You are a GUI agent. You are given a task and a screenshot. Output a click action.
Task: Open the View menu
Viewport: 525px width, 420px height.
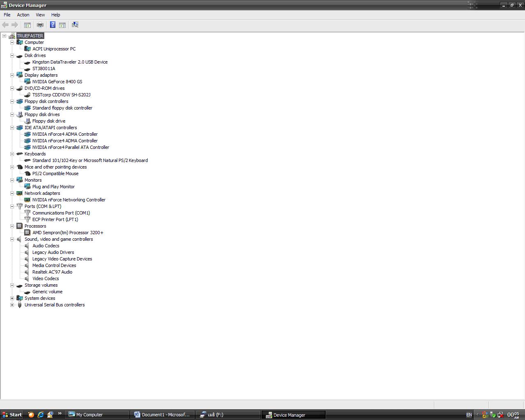(40, 15)
